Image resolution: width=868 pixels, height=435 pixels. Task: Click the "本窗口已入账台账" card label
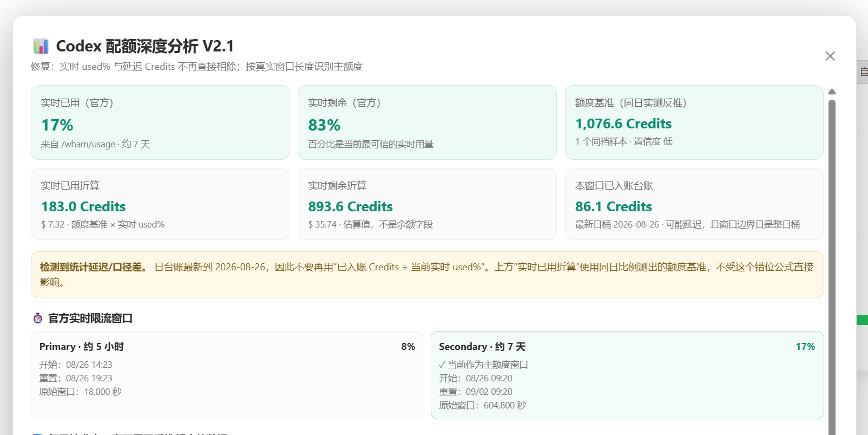click(x=614, y=186)
